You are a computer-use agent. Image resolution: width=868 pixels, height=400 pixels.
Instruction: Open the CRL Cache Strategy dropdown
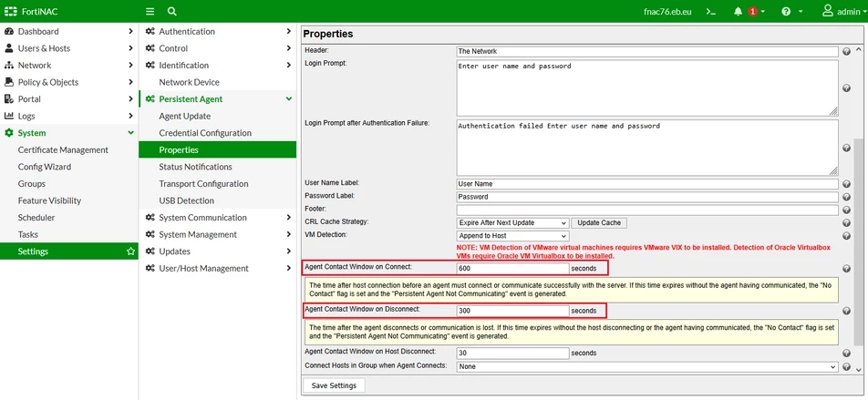[x=513, y=223]
